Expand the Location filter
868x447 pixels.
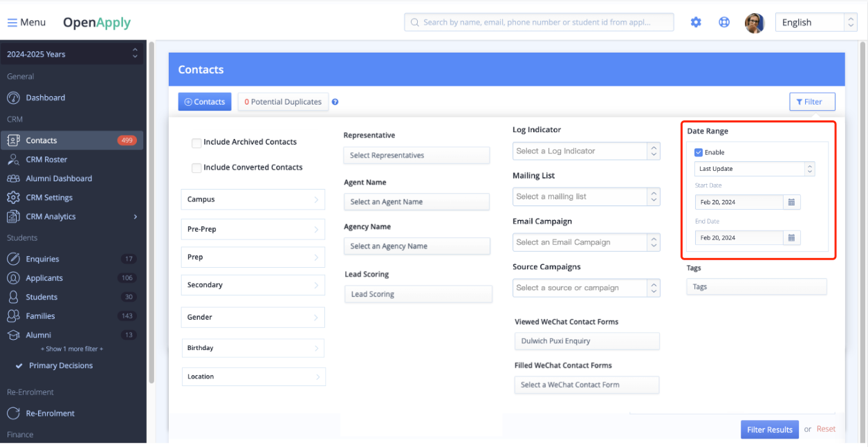(252, 376)
